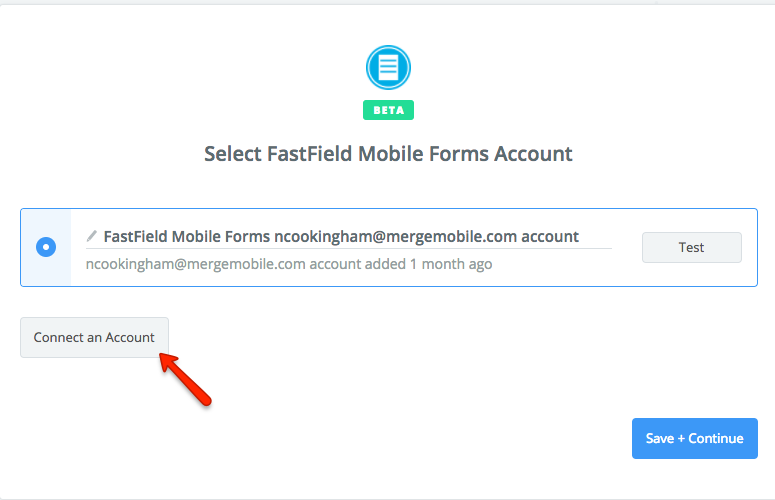Click the green BETA badge

click(388, 110)
